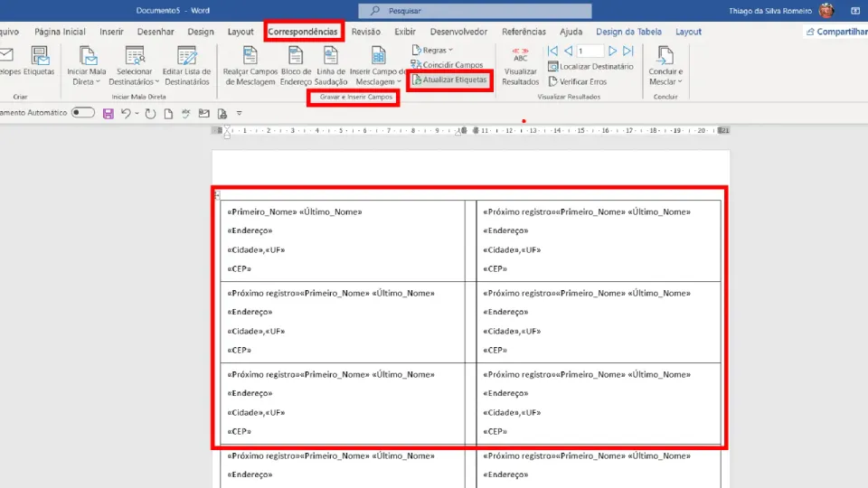Viewport: 868px width, 488px height.
Task: Repeat or redo the last action
Action: point(150,114)
